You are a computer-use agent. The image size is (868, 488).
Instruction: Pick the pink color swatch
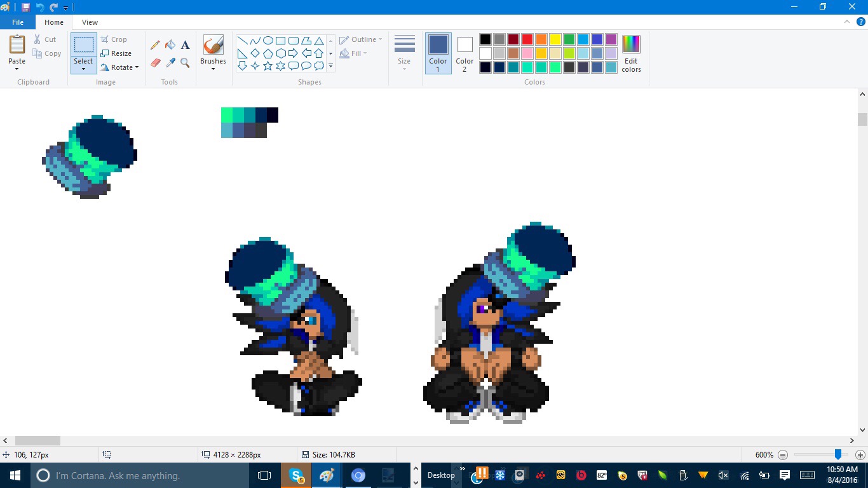click(x=527, y=53)
